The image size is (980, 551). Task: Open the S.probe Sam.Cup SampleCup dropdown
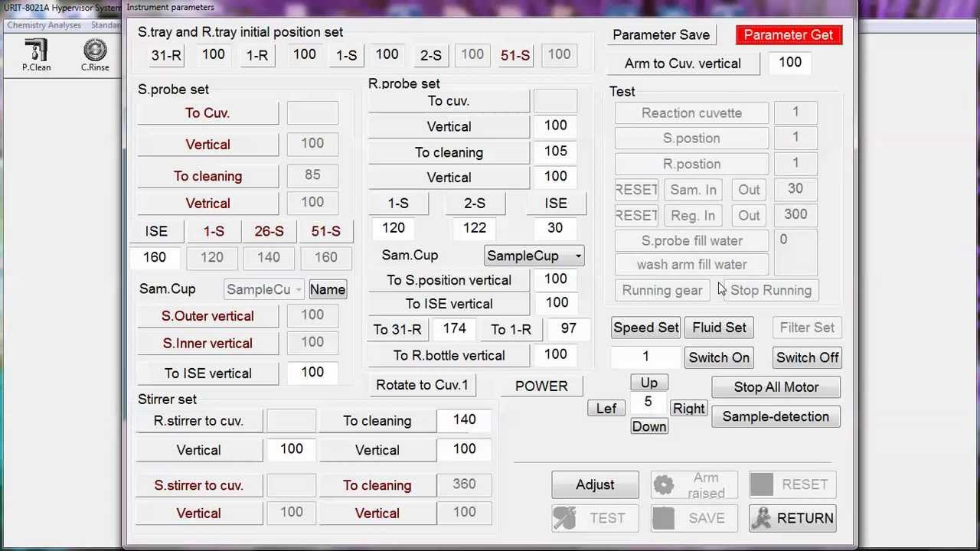266,289
